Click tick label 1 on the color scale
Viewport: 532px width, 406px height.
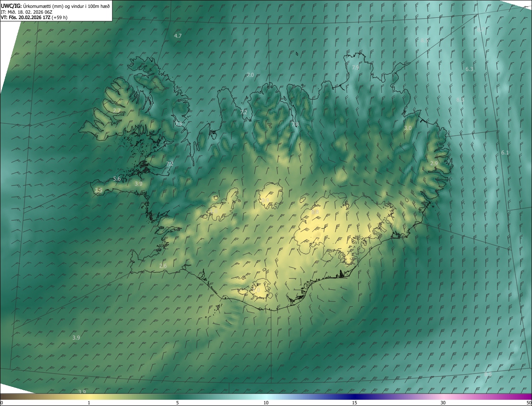coord(89,403)
